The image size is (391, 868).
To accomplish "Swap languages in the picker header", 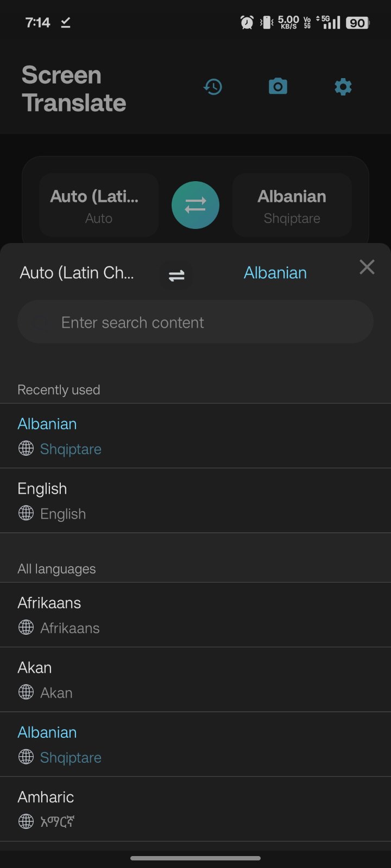I will click(x=176, y=276).
